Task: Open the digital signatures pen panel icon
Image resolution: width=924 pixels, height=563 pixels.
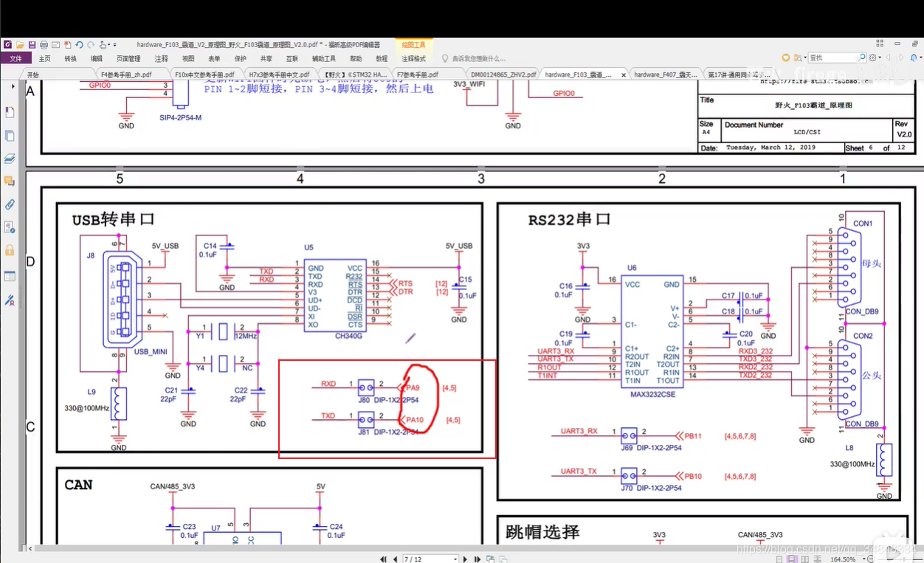Action: pos(10,300)
